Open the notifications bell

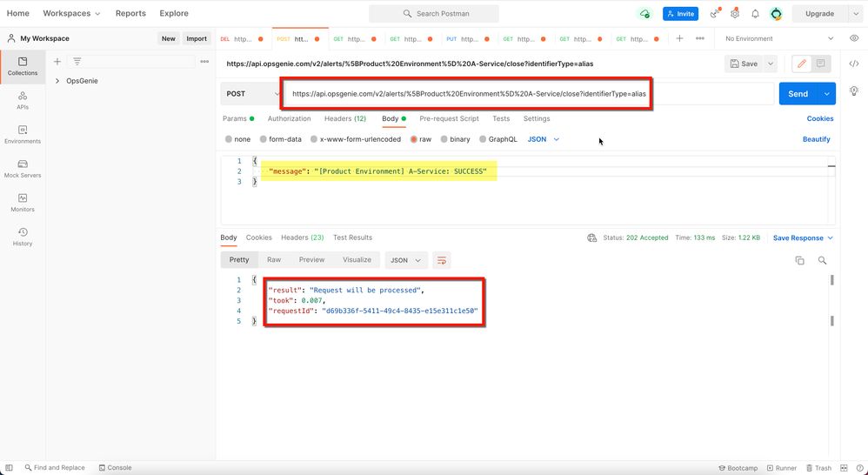[x=755, y=14]
